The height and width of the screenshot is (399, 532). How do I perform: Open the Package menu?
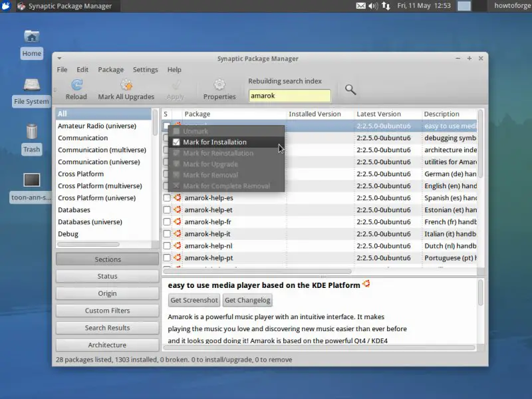pyautogui.click(x=111, y=70)
